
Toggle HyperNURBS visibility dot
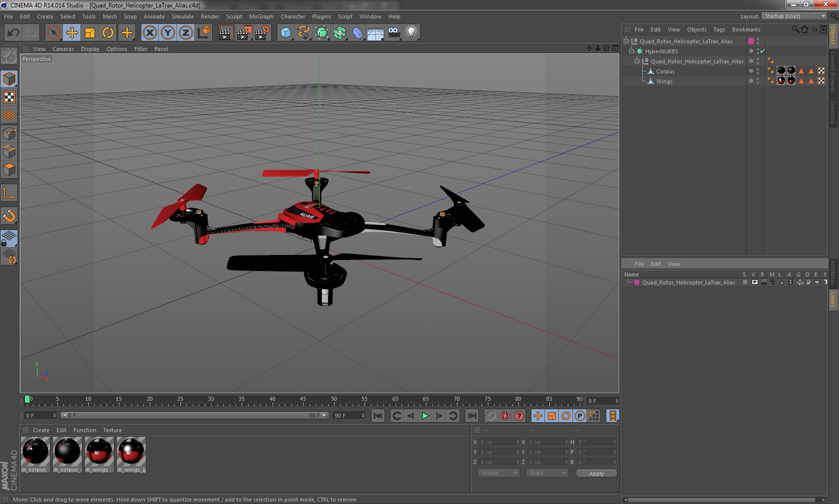[x=758, y=49]
